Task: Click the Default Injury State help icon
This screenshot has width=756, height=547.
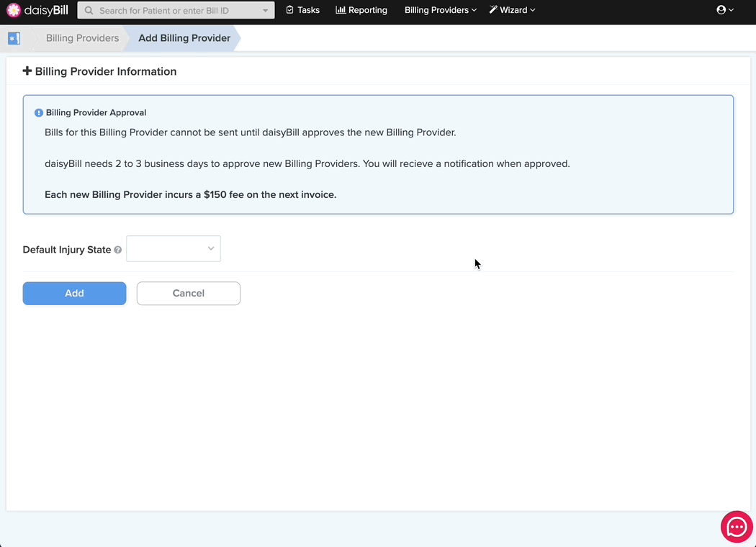Action: pos(117,250)
